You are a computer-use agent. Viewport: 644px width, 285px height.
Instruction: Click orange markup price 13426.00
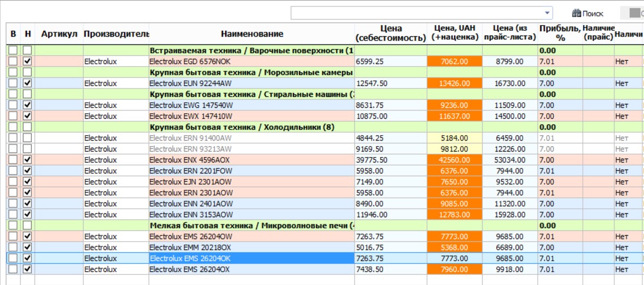[x=455, y=84]
